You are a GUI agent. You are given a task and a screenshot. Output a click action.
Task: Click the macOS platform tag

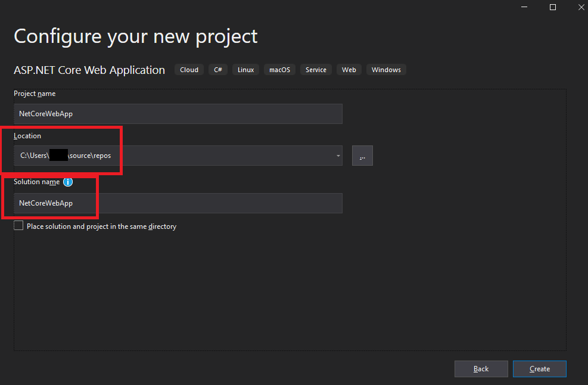(279, 70)
